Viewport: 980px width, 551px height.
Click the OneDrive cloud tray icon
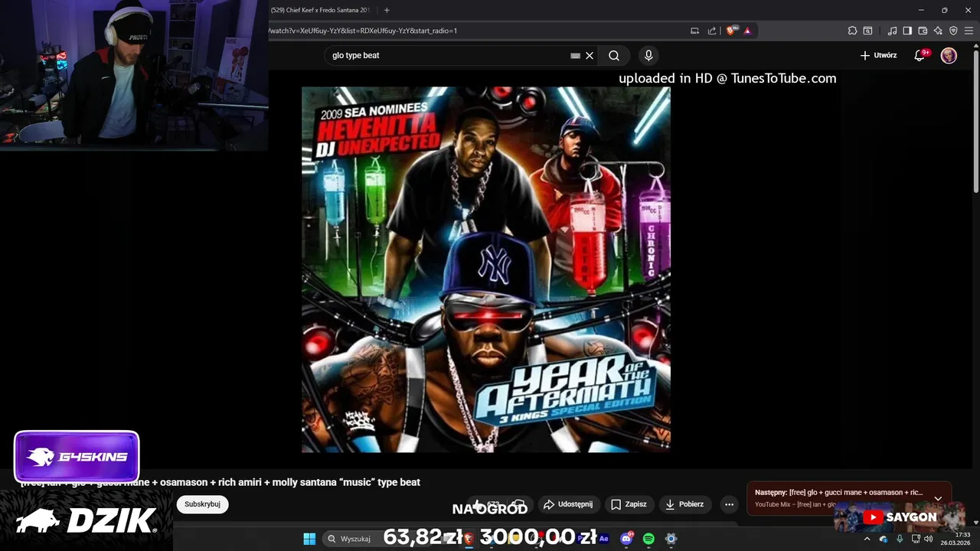(x=884, y=539)
